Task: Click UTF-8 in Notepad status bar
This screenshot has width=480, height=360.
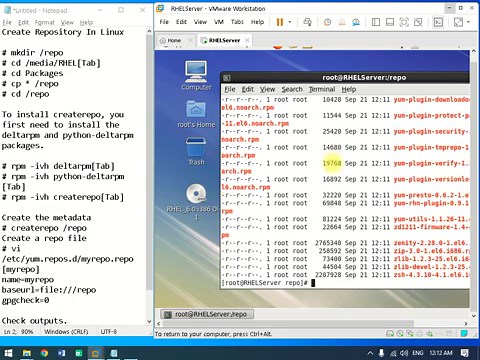Action: tap(109, 332)
